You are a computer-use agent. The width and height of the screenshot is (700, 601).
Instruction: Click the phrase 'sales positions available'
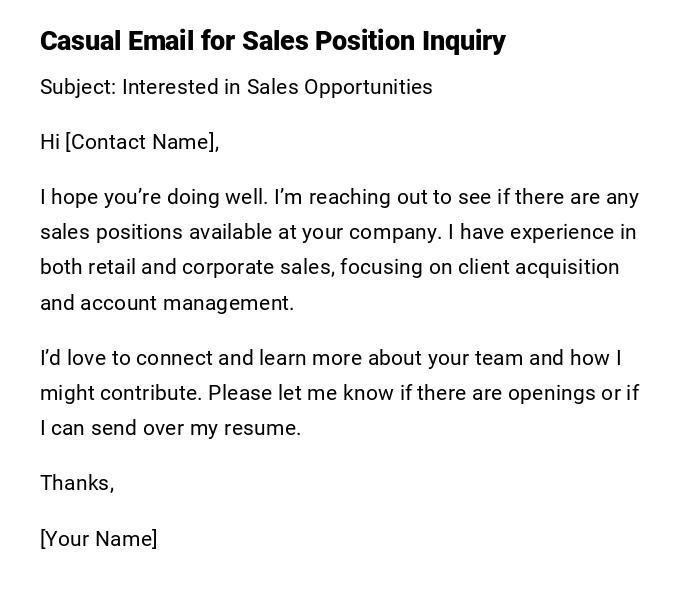155,232
